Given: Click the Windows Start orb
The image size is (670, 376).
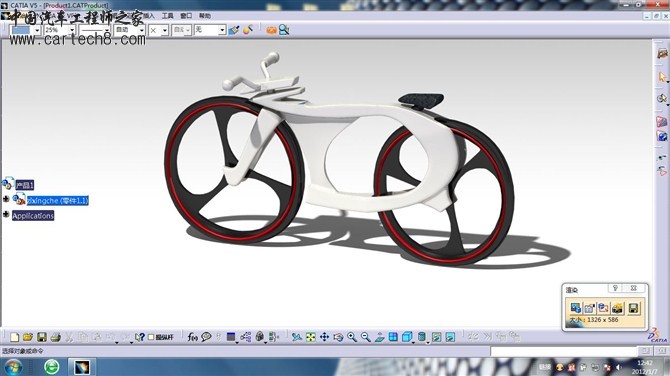Looking at the screenshot, I should click(x=13, y=367).
